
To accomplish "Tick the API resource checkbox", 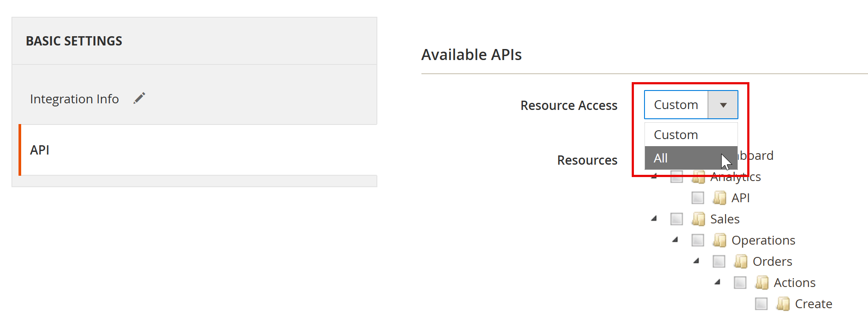I will click(x=698, y=198).
